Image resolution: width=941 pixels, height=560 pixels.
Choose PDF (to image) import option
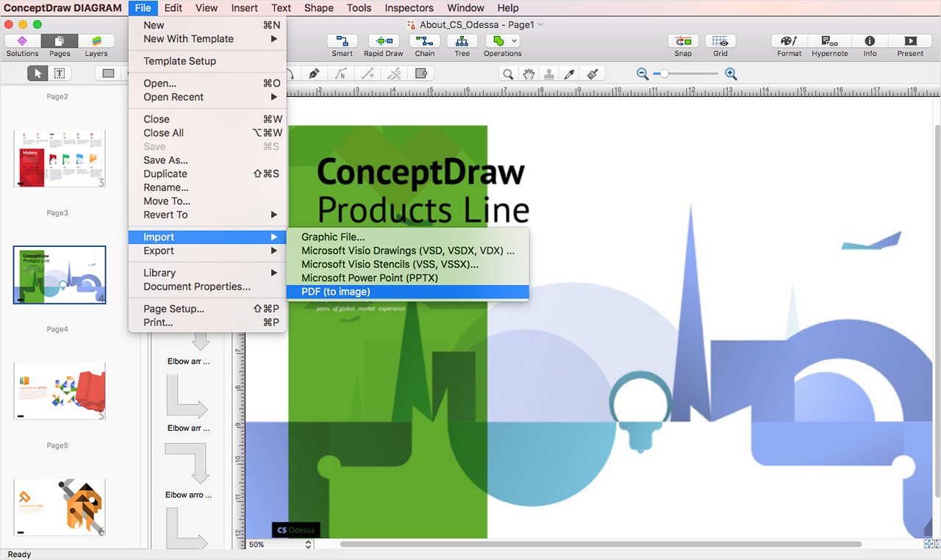click(408, 292)
